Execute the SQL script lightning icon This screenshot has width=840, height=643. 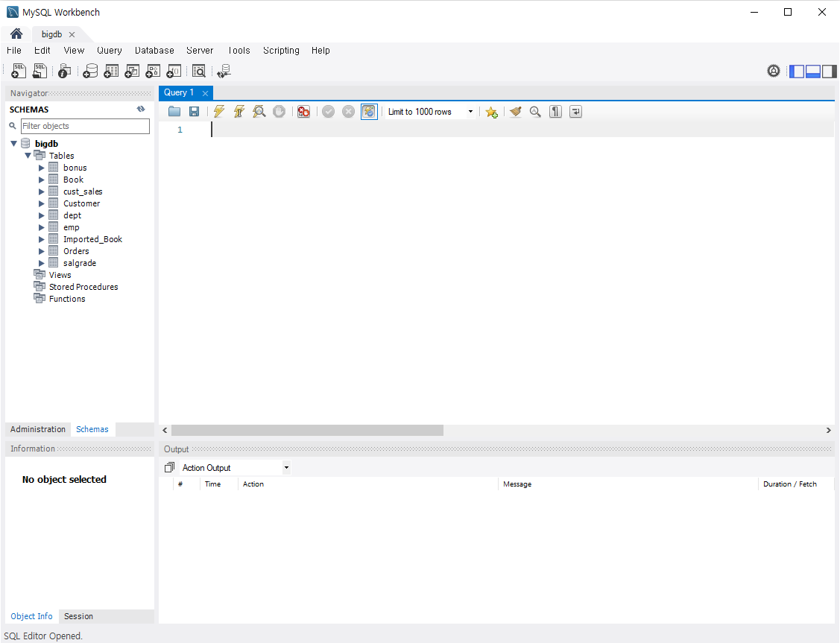[x=218, y=111]
